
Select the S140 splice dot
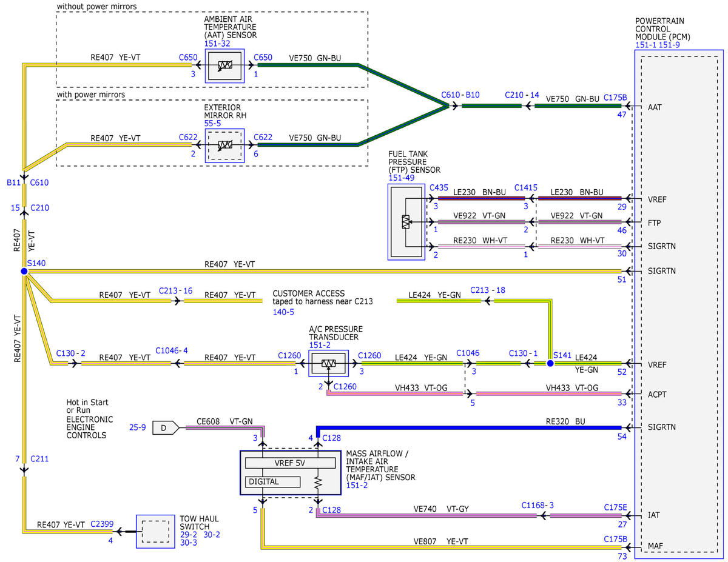tap(23, 272)
